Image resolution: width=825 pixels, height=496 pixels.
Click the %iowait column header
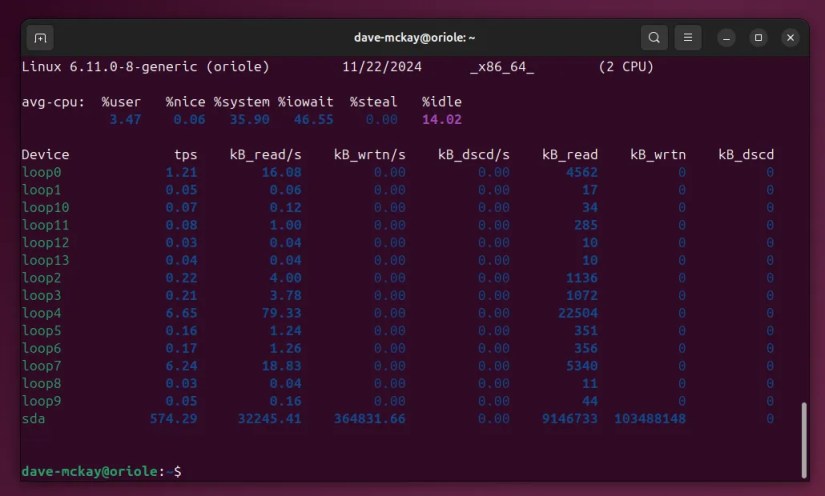(x=306, y=102)
